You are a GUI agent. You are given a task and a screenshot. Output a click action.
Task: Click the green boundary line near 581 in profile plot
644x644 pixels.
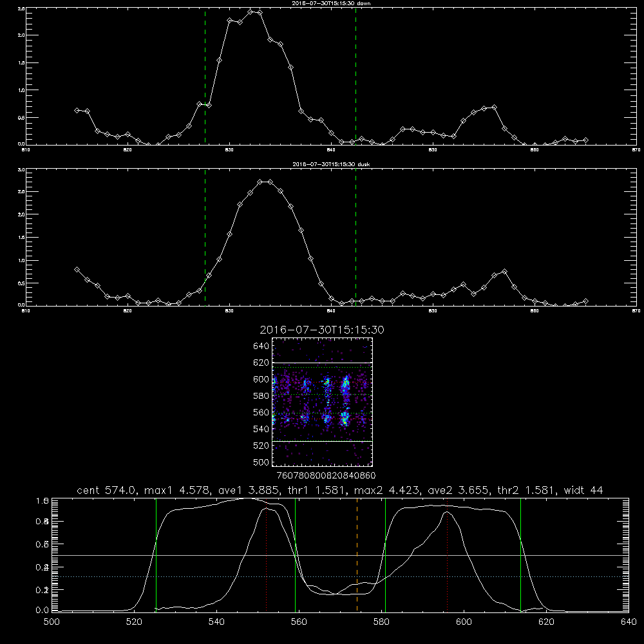385,554
